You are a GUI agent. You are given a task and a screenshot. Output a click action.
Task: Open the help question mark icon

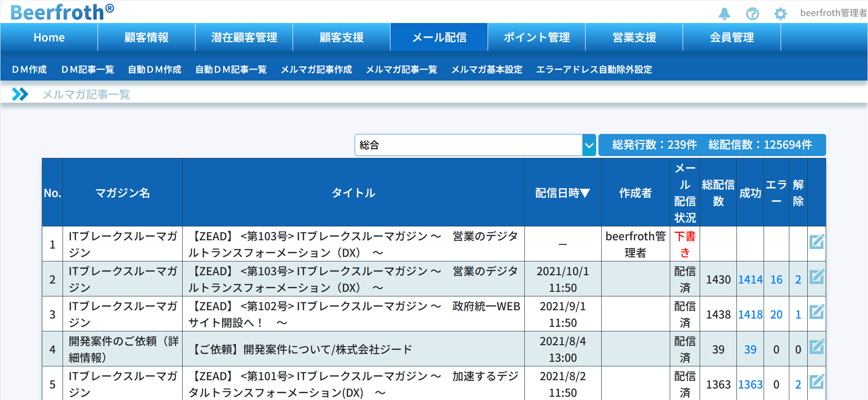point(753,14)
